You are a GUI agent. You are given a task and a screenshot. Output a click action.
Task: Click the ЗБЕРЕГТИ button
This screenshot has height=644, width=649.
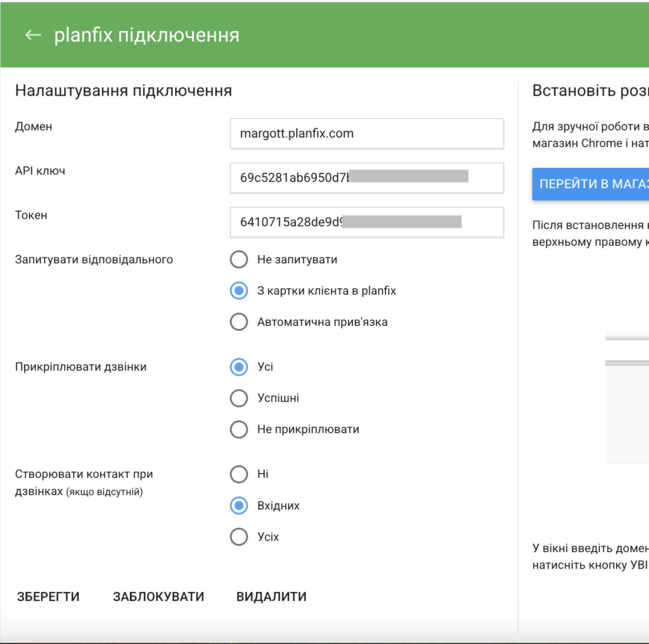pos(48,596)
